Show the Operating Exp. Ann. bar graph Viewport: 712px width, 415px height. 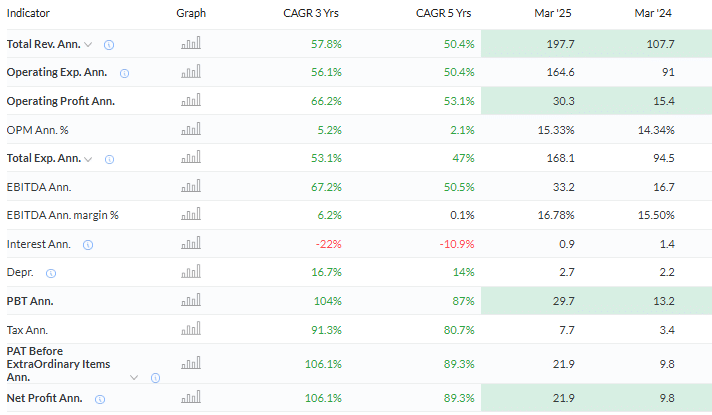coord(190,72)
